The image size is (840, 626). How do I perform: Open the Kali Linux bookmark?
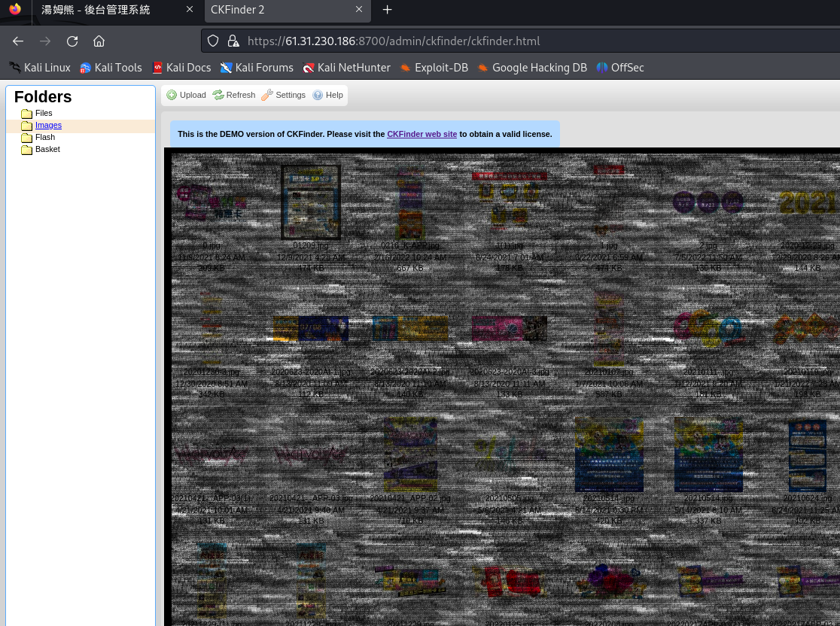[x=40, y=68]
